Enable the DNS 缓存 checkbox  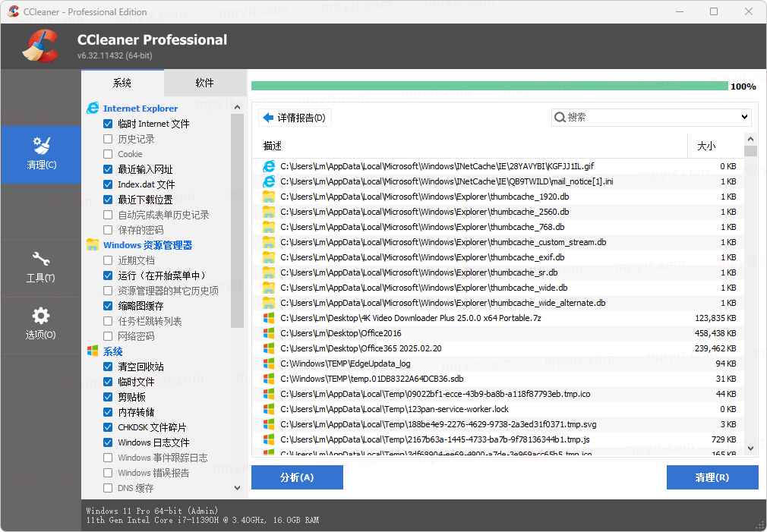point(108,487)
